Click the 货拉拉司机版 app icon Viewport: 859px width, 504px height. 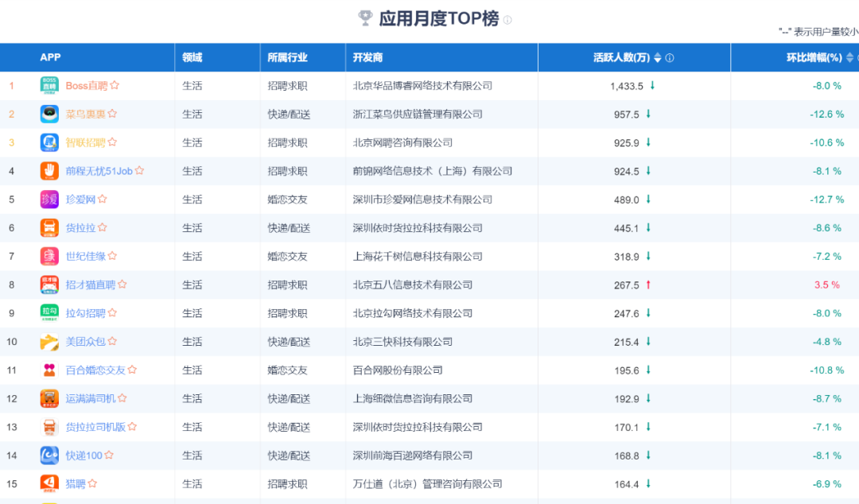[x=49, y=428]
